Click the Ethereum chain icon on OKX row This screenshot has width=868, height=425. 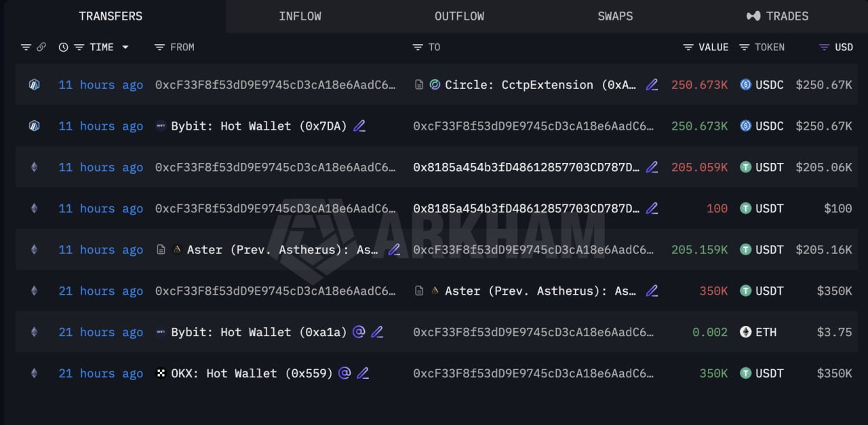coord(34,373)
